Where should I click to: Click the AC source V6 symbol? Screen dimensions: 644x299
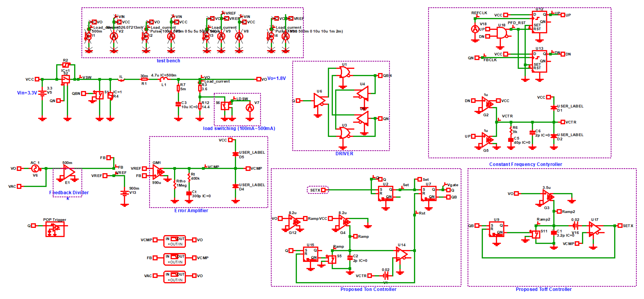[x=35, y=169]
